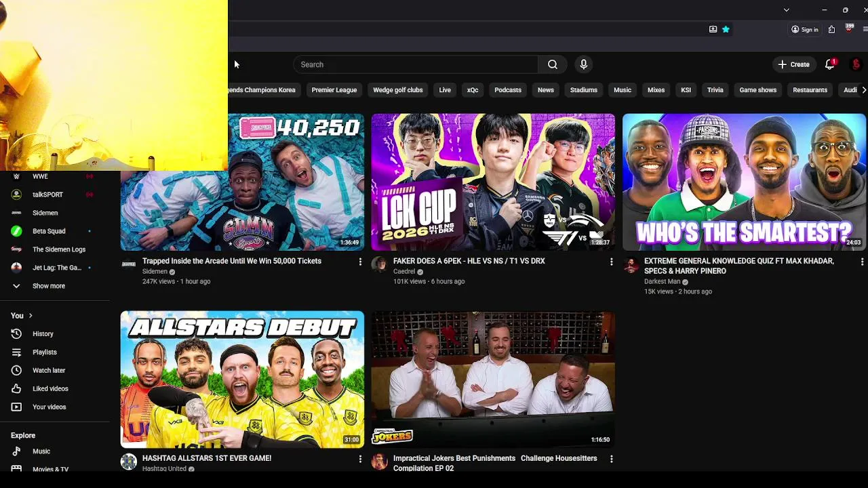Open Sidemen channel avatar beside video
The height and width of the screenshot is (488, 868).
point(129,264)
